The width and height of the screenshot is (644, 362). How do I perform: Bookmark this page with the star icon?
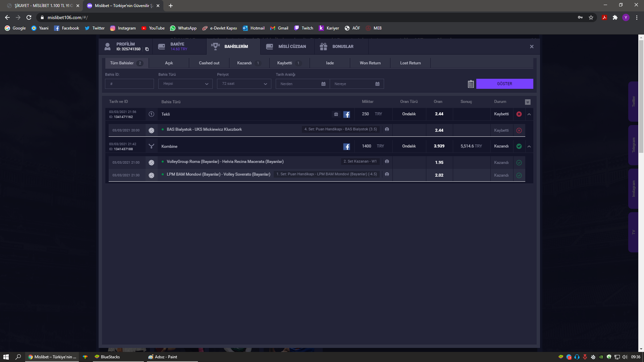591,17
